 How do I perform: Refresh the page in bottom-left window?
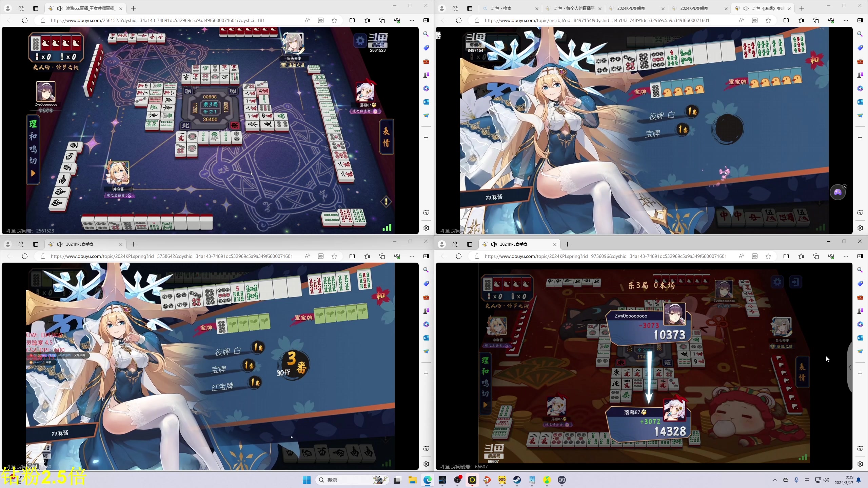[x=25, y=256]
